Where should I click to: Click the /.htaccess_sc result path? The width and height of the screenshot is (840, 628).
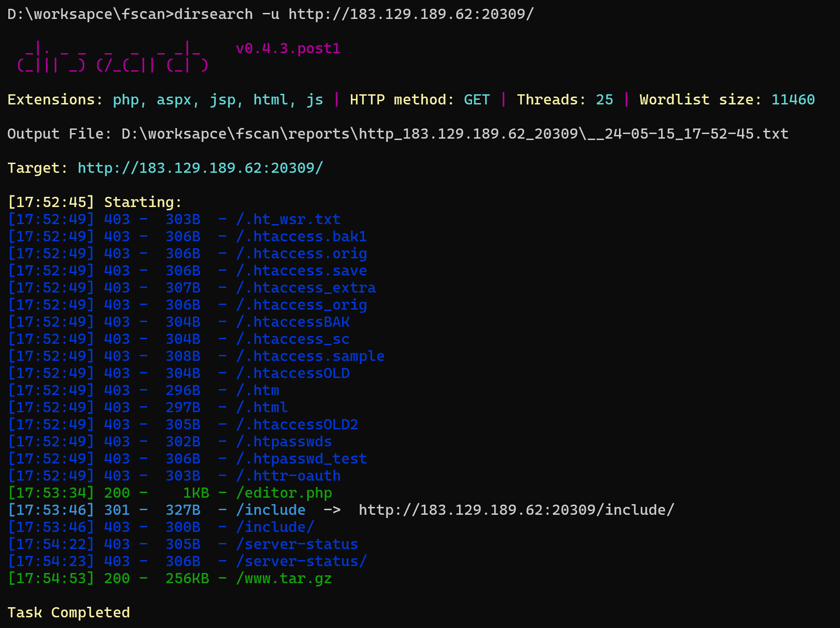pos(293,339)
